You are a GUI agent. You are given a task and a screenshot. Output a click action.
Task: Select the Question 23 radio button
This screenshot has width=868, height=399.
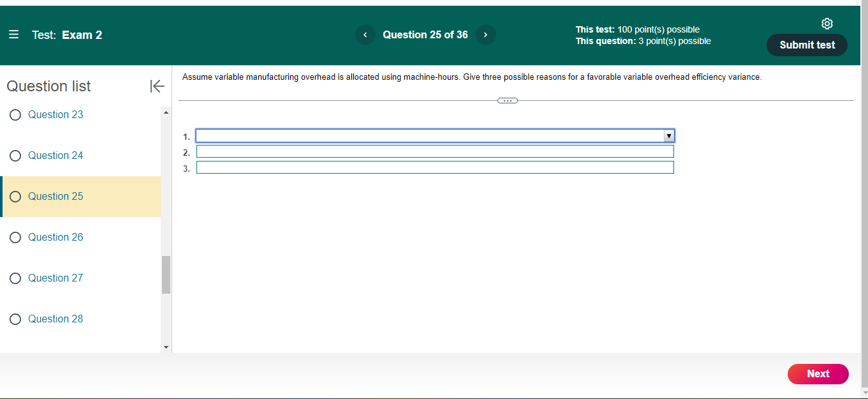point(15,114)
